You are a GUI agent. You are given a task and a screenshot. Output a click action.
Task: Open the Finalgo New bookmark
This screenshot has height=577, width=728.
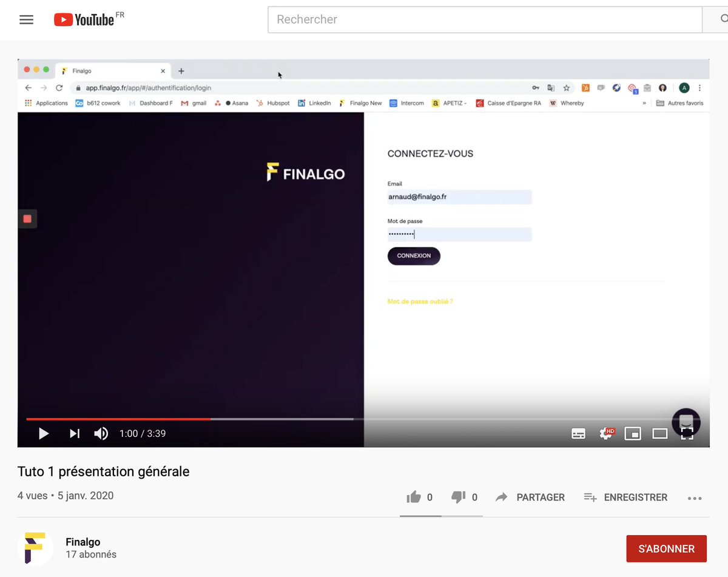(x=360, y=103)
